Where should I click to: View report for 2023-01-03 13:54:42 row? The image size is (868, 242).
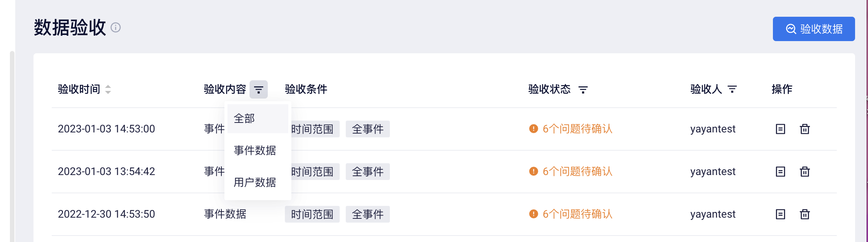(781, 172)
